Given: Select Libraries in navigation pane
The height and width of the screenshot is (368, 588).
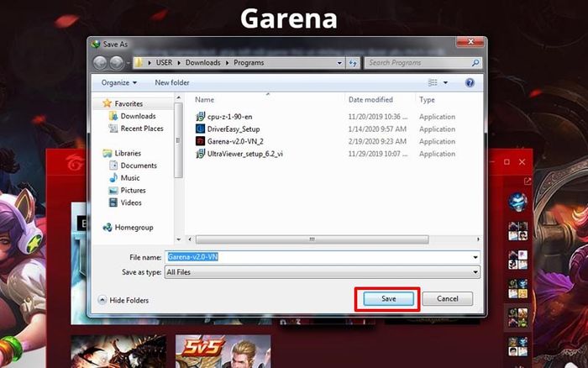Looking at the screenshot, I should pos(128,153).
